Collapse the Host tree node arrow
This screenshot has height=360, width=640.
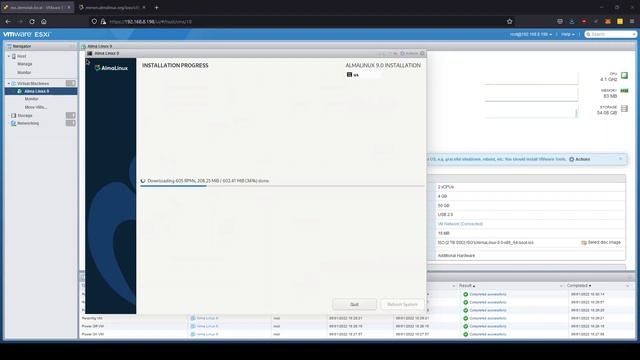[9, 56]
